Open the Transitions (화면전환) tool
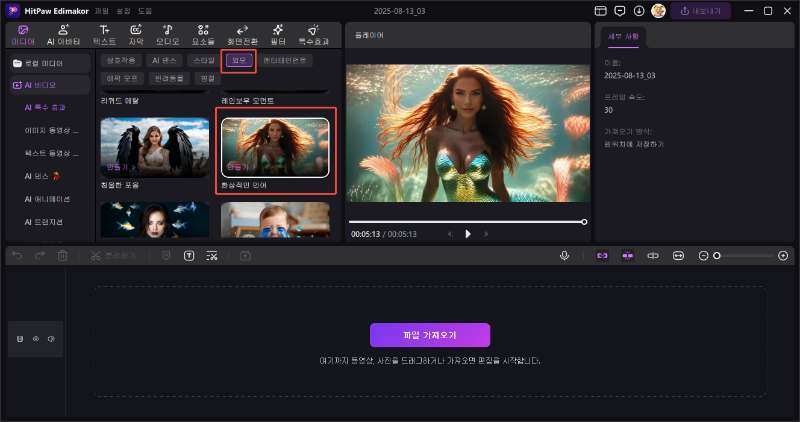 point(242,35)
